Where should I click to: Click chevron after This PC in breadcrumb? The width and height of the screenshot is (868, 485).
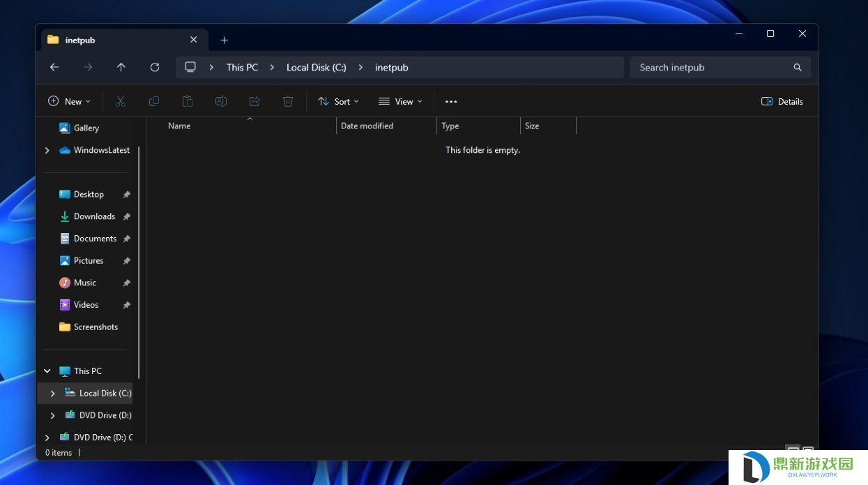point(272,68)
